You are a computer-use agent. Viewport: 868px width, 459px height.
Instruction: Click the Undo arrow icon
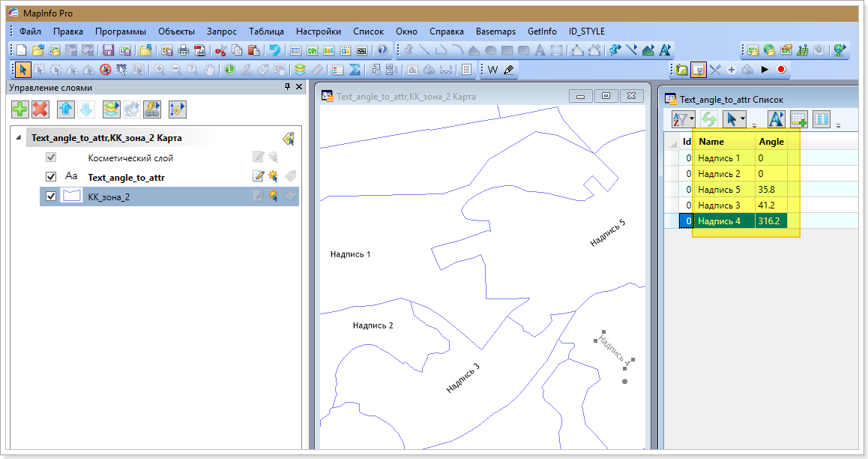[x=275, y=50]
